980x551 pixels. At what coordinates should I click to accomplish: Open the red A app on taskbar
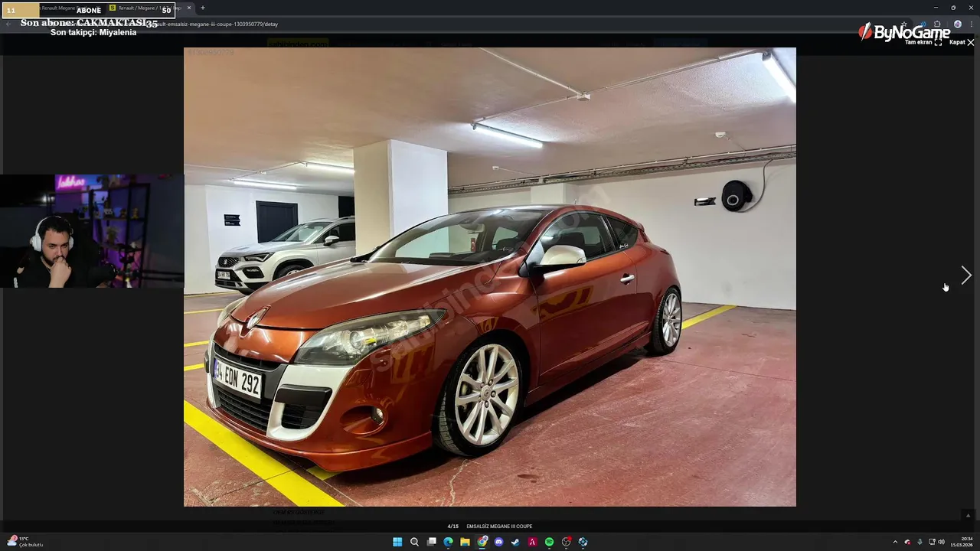tap(532, 542)
